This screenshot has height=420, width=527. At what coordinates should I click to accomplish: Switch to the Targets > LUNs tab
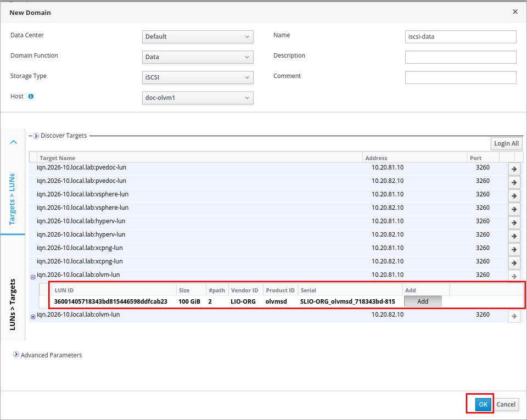click(13, 199)
